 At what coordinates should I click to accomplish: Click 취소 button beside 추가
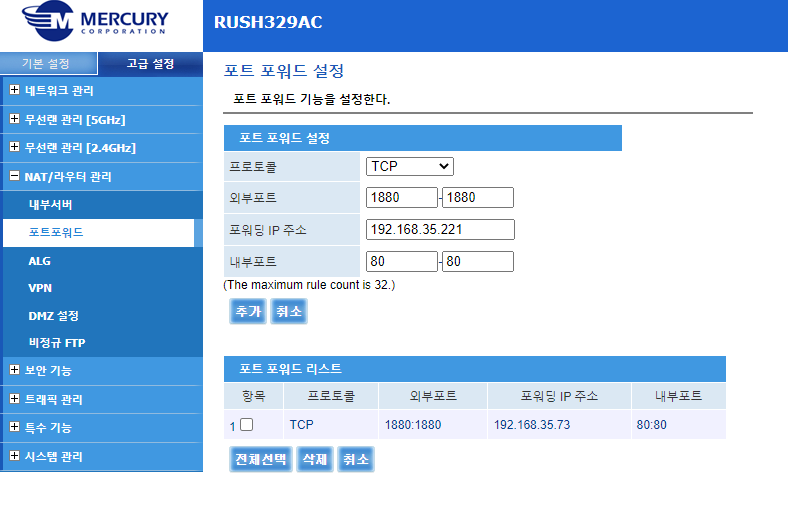pyautogui.click(x=288, y=311)
